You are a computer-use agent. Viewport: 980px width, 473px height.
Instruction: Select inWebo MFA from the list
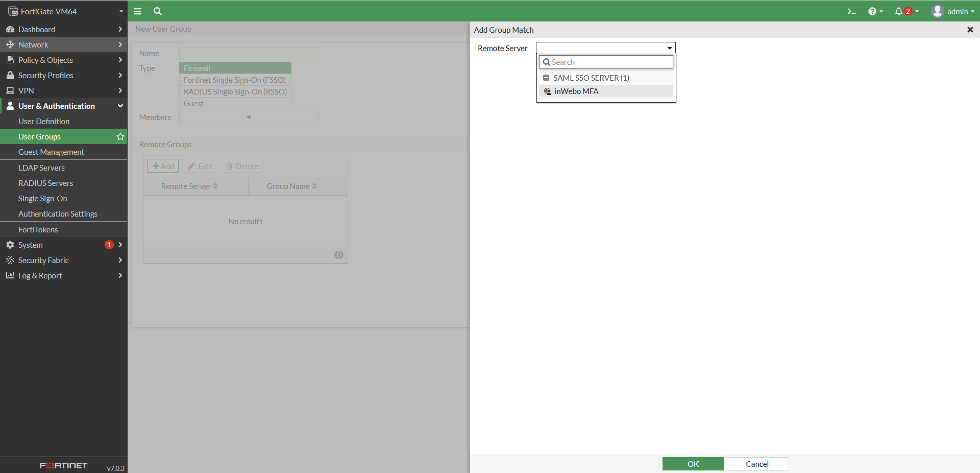(x=577, y=91)
